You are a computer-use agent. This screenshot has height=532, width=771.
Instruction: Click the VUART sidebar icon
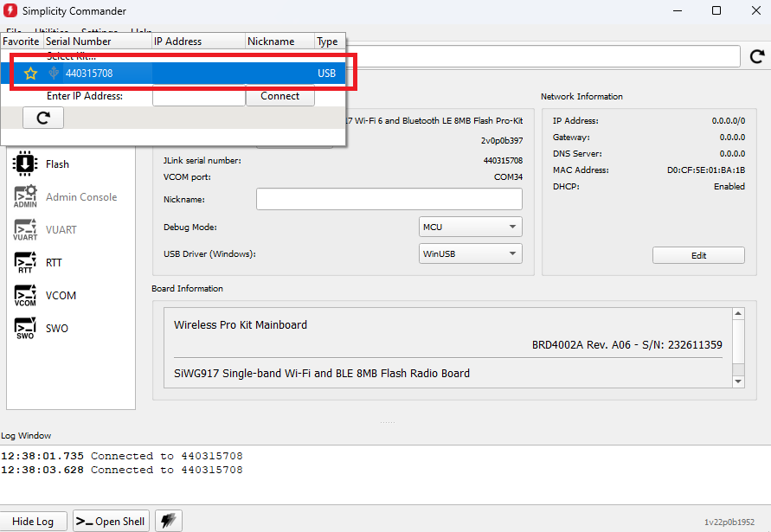(x=25, y=229)
